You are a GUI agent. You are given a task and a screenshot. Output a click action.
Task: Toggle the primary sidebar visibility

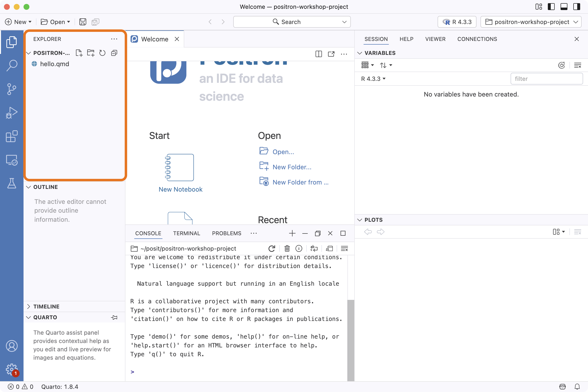click(551, 7)
